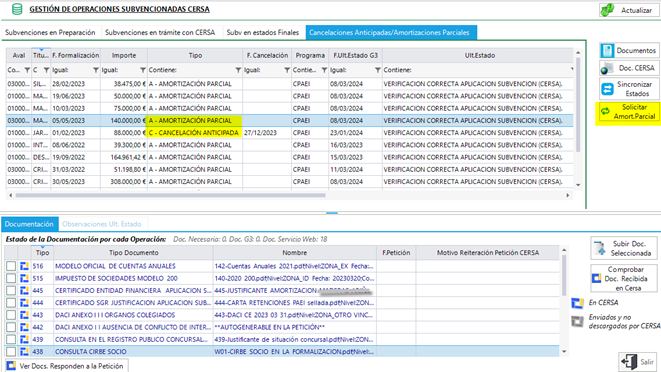Open the F. Formalización filter funnel
Viewport: 661px width, 372px height.
pos(96,70)
